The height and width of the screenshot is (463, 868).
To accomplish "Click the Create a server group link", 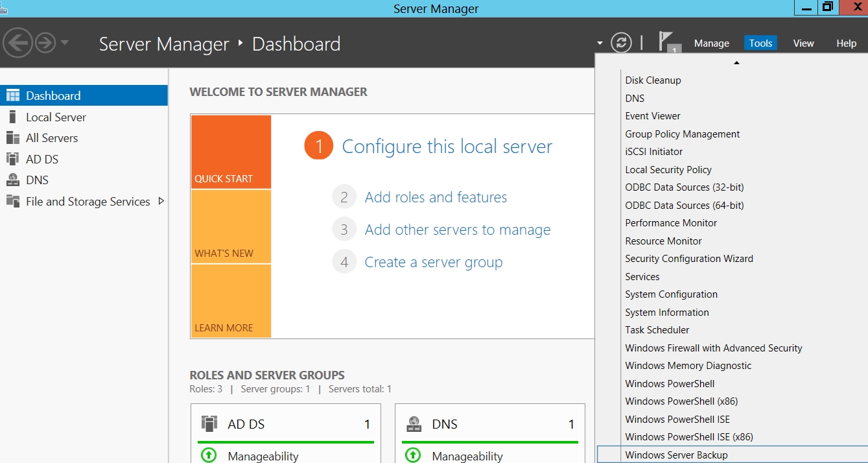I will (433, 262).
